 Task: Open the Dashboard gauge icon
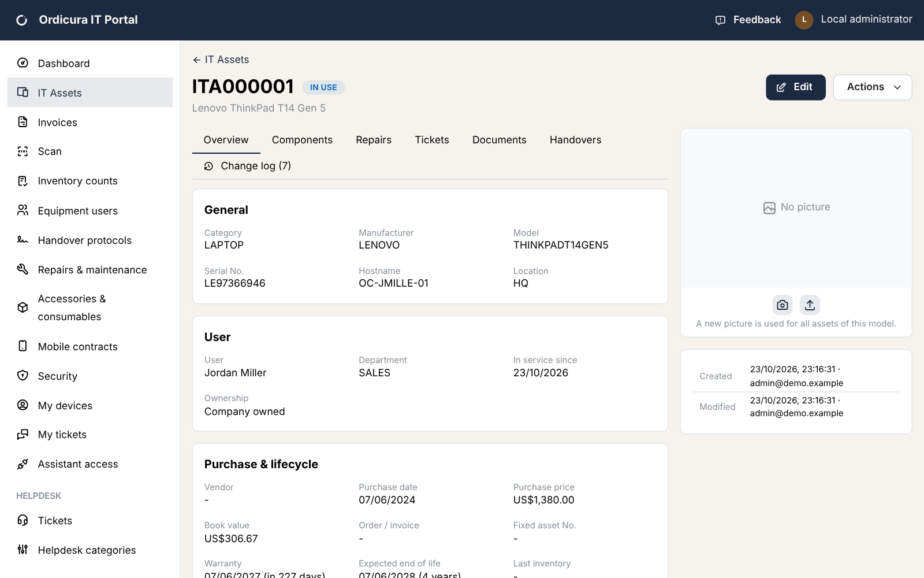pos(23,63)
